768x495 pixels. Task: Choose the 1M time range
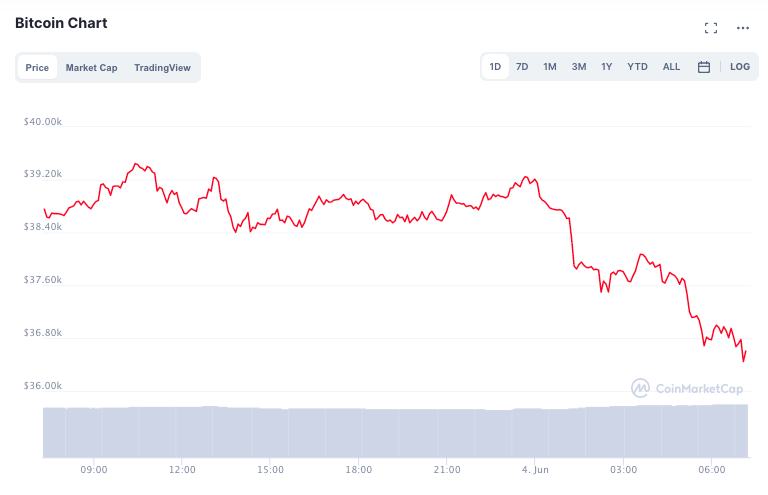(x=550, y=67)
